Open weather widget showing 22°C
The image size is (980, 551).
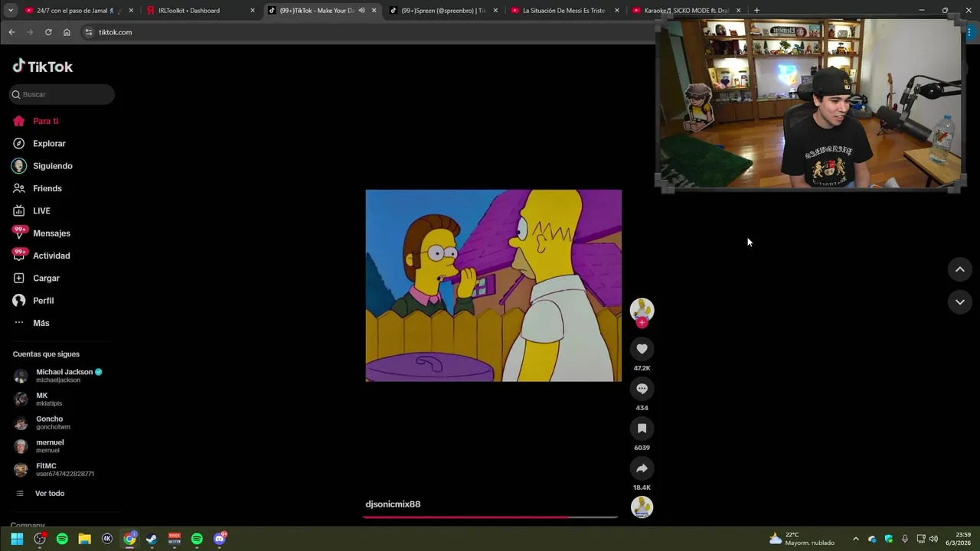coord(802,539)
